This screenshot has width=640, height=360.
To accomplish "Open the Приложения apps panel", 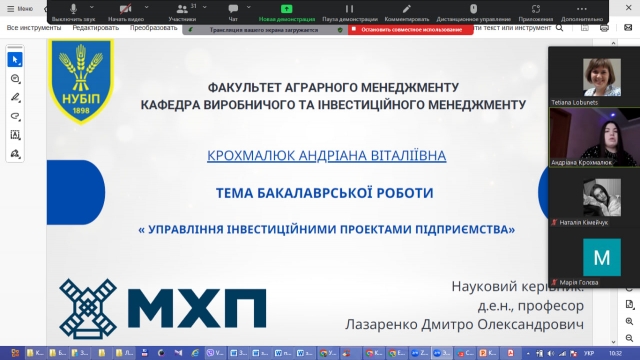I will [x=536, y=12].
